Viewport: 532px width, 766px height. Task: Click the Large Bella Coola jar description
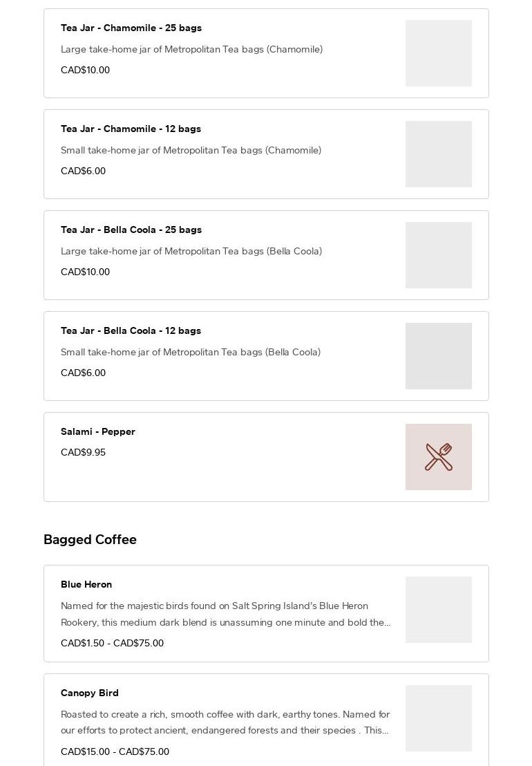pos(191,251)
